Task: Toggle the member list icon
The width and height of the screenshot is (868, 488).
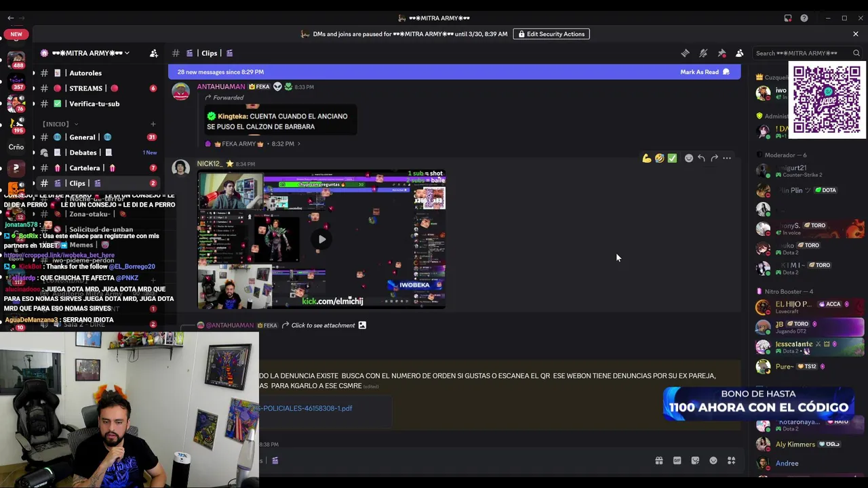Action: (x=740, y=53)
